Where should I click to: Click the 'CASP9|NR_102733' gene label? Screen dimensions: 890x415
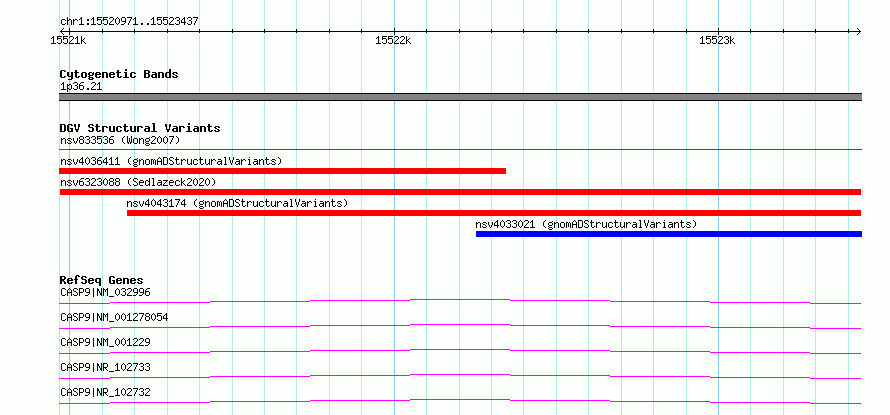tap(105, 367)
